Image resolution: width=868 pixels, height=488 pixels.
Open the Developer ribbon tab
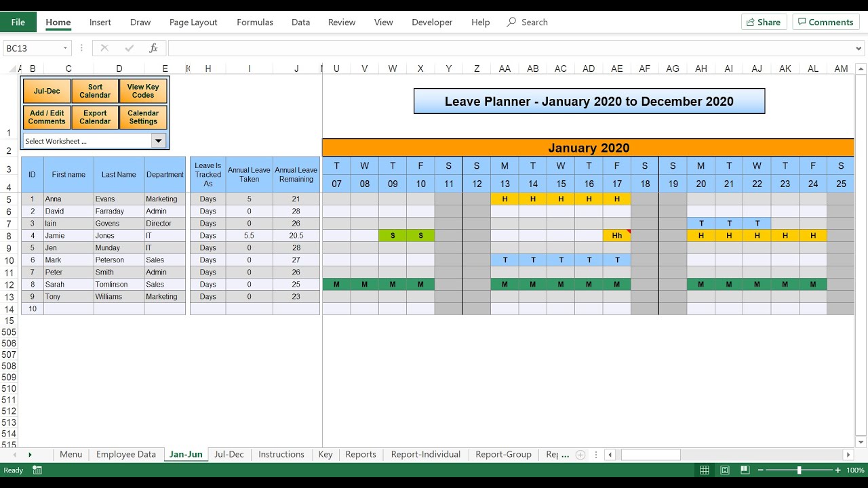tap(432, 22)
